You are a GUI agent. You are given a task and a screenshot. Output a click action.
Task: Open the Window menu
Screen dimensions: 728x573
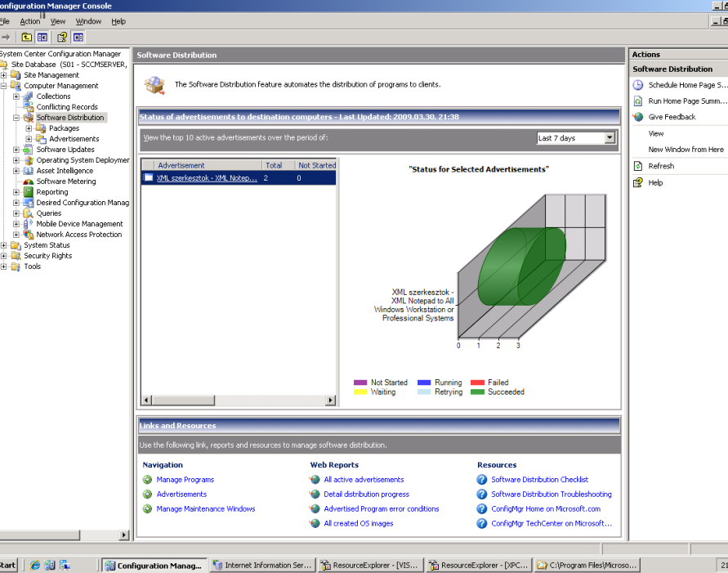pyautogui.click(x=88, y=21)
